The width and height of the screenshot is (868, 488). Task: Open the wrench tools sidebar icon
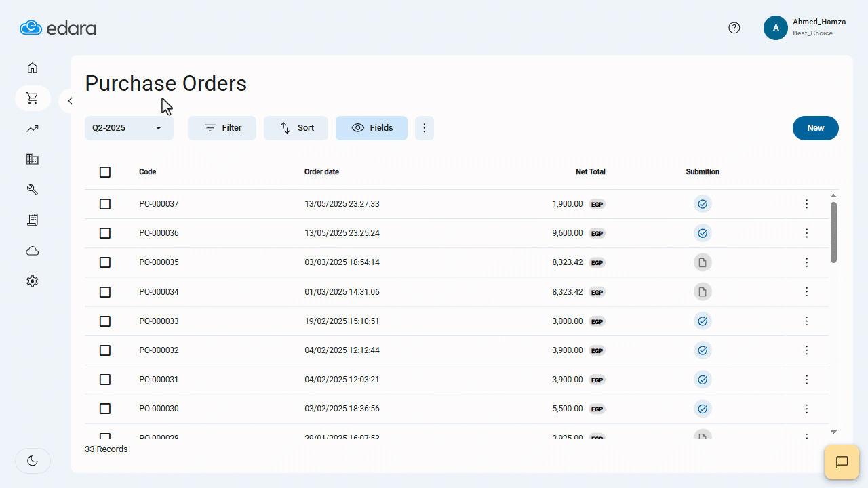33,190
